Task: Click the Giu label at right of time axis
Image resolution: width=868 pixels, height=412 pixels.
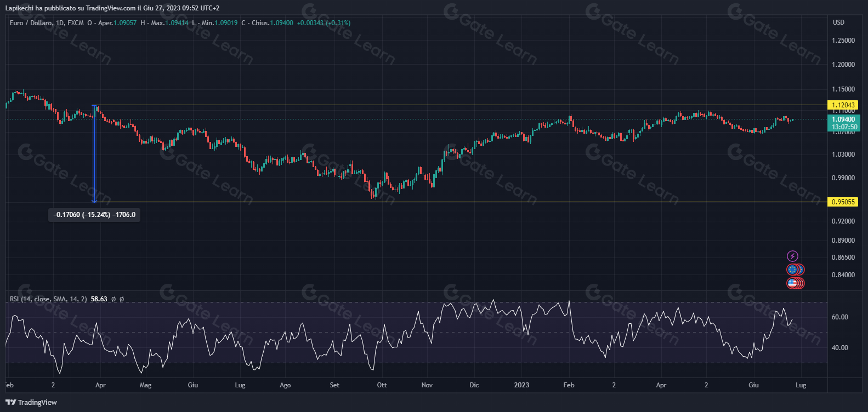Action: [753, 385]
